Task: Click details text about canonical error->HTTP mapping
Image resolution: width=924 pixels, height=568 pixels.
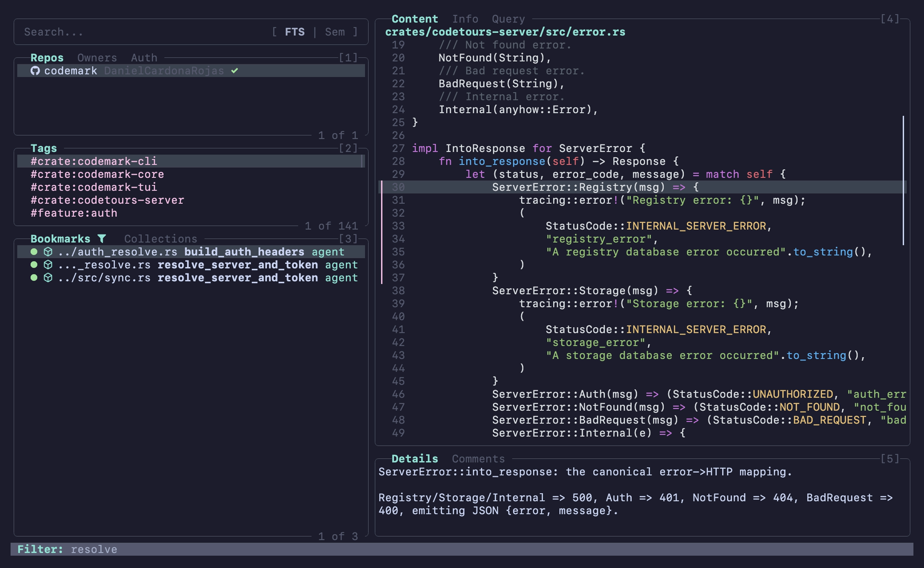Action: click(x=585, y=472)
